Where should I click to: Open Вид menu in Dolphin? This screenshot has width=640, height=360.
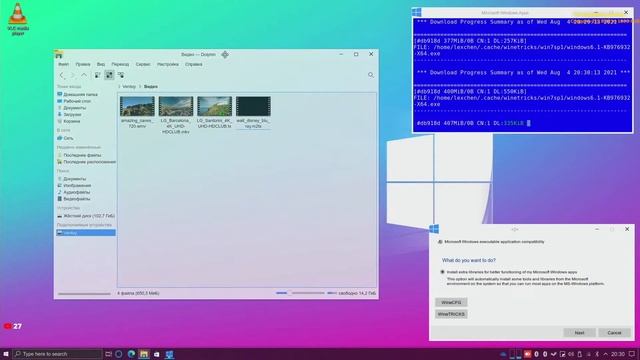(101, 64)
